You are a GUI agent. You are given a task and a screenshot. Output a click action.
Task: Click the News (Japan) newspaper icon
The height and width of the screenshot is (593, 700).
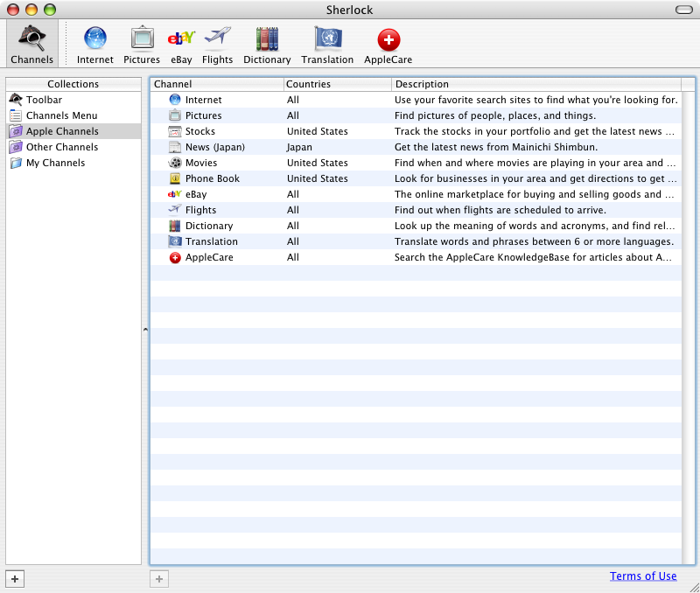point(175,147)
